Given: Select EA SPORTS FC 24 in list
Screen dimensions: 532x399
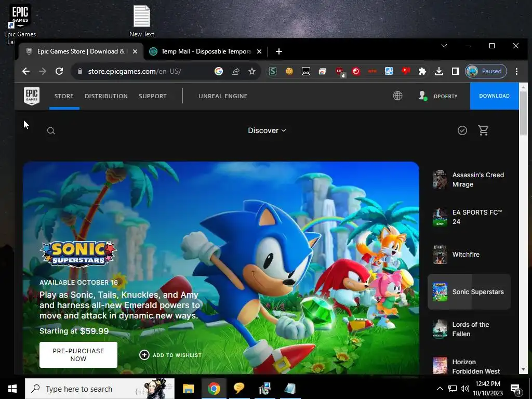Looking at the screenshot, I should click(x=469, y=217).
